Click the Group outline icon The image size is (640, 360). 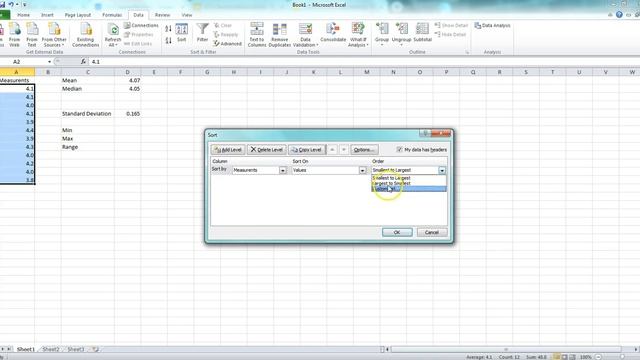[x=382, y=33]
